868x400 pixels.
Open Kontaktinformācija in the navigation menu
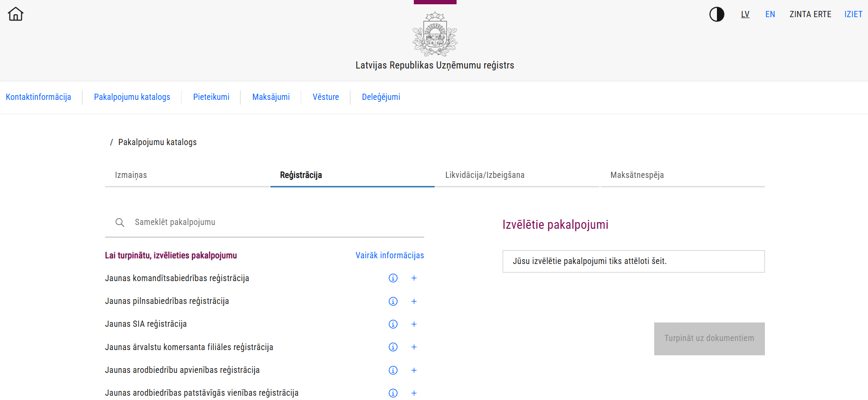pyautogui.click(x=38, y=97)
